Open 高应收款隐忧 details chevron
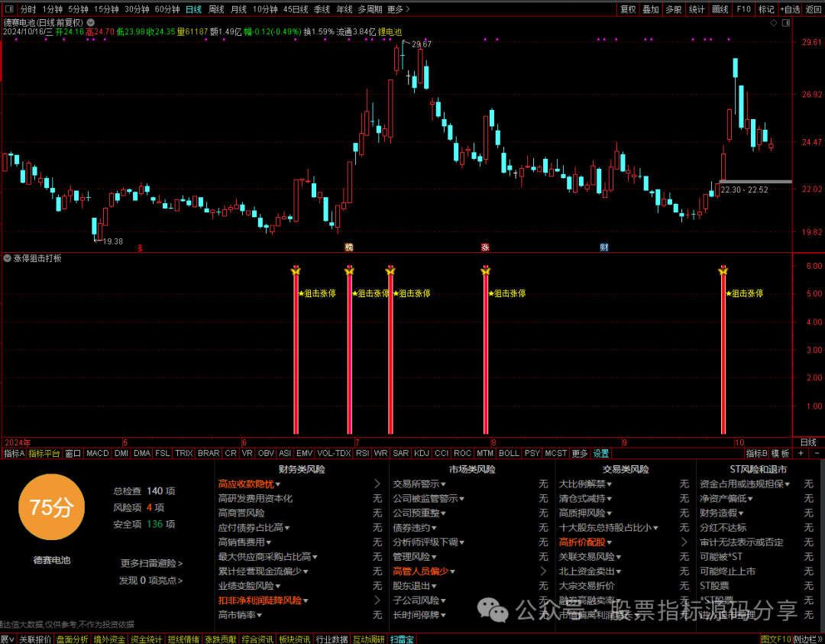 [377, 484]
